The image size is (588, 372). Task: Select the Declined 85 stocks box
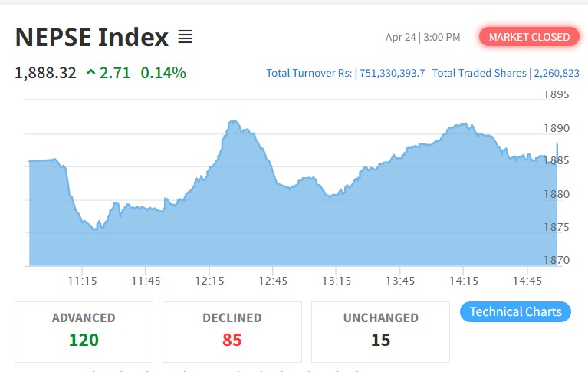(x=232, y=331)
